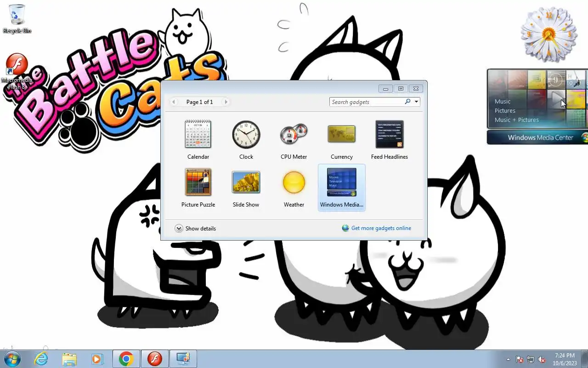The height and width of the screenshot is (368, 588).
Task: Select the CPU Meter gadget
Action: [x=294, y=140]
